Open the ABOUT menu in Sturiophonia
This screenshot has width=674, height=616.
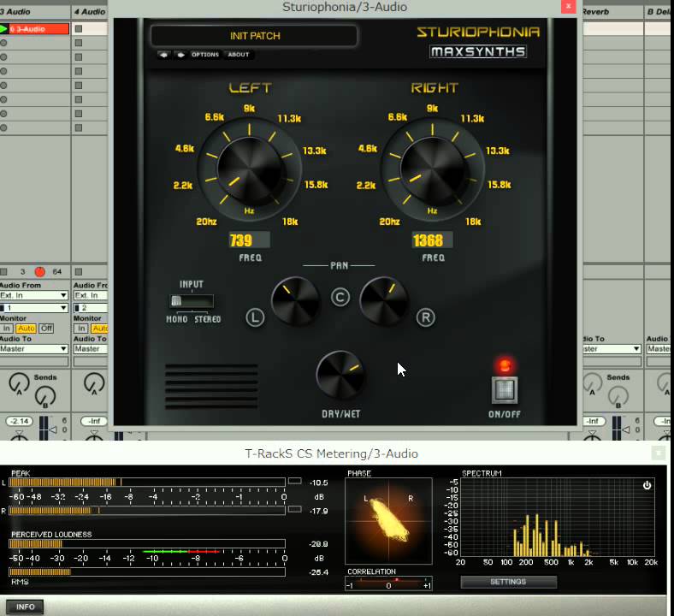239,55
